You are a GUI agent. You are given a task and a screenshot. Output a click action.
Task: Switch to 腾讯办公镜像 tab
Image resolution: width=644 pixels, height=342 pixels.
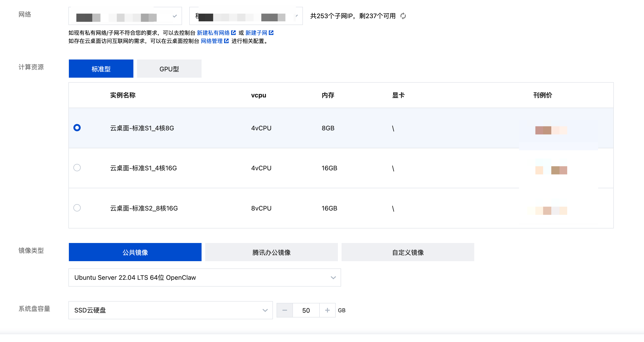pyautogui.click(x=271, y=252)
